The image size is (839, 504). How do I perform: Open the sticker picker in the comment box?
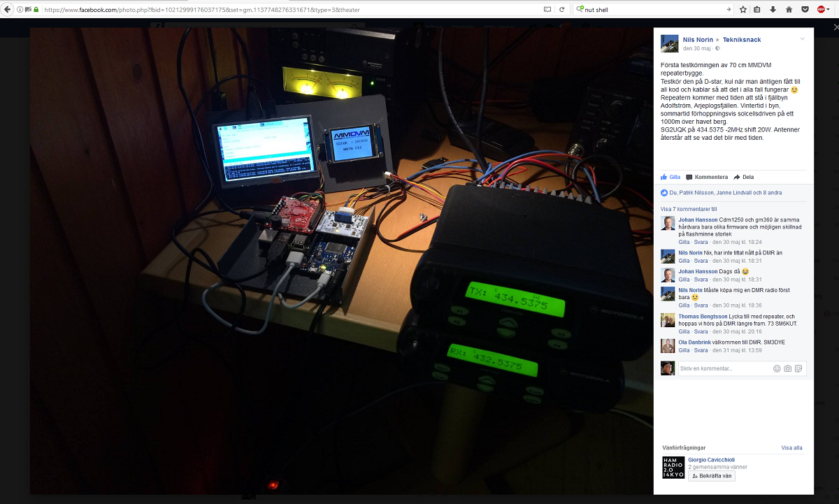pyautogui.click(x=799, y=368)
